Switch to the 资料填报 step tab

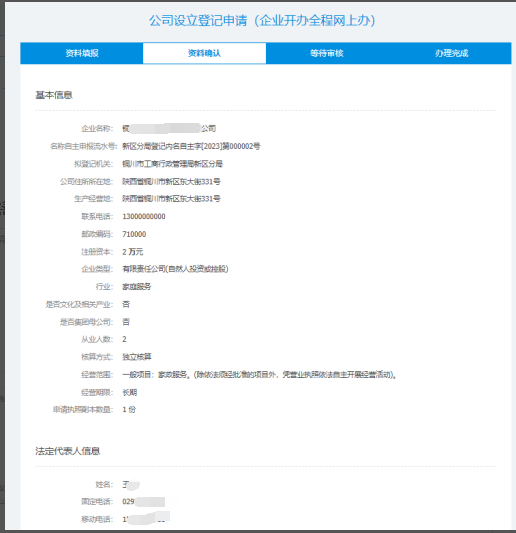(x=82, y=53)
